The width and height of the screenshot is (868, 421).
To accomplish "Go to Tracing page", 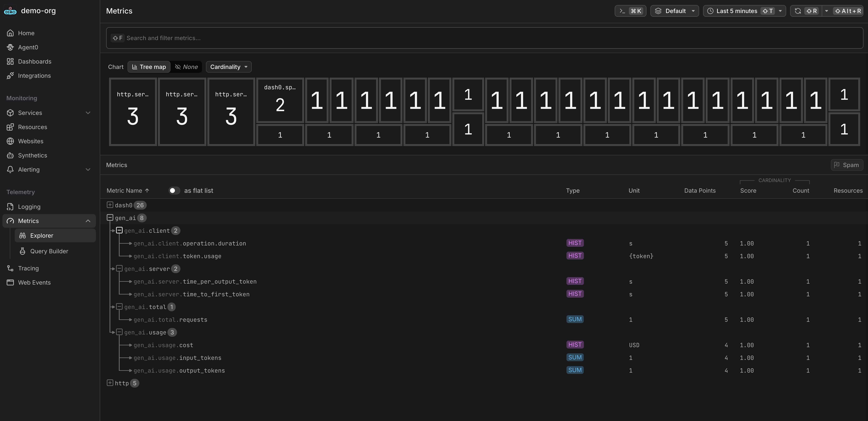I will 28,268.
